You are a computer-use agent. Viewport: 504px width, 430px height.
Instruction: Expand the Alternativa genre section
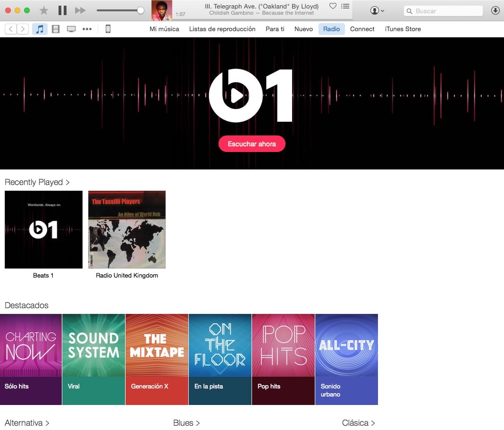point(27,423)
